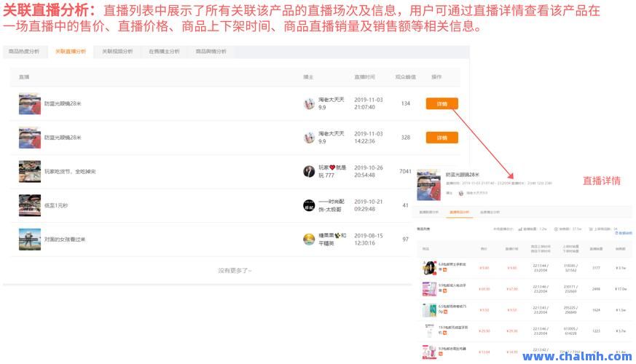Click streamer name in the 2019-10-21 row
Screen dimensions: 636x364
331,205
